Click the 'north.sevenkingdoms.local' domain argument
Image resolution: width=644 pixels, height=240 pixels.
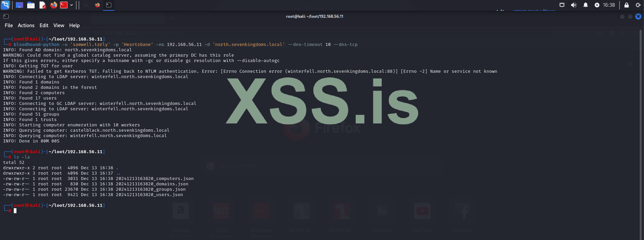(x=249, y=45)
